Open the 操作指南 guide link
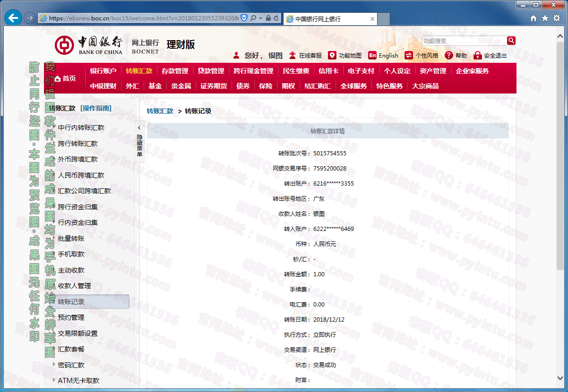Viewport: 568px width, 392px height. point(96,108)
